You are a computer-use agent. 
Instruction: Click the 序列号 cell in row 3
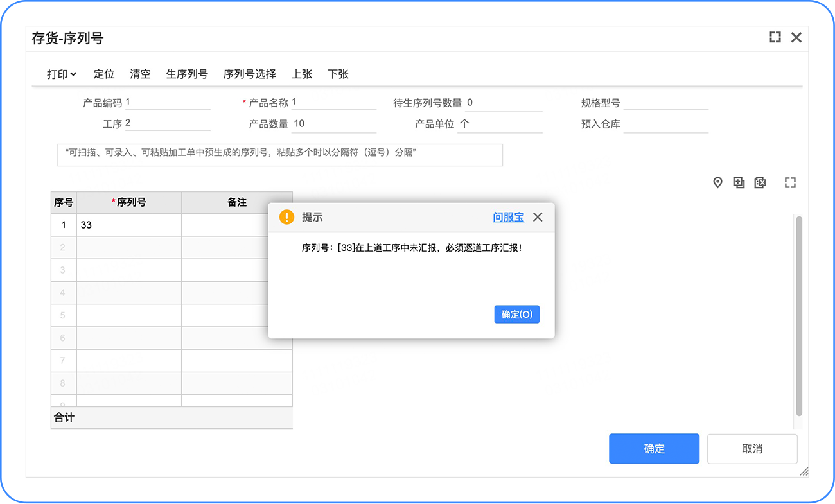point(129,270)
